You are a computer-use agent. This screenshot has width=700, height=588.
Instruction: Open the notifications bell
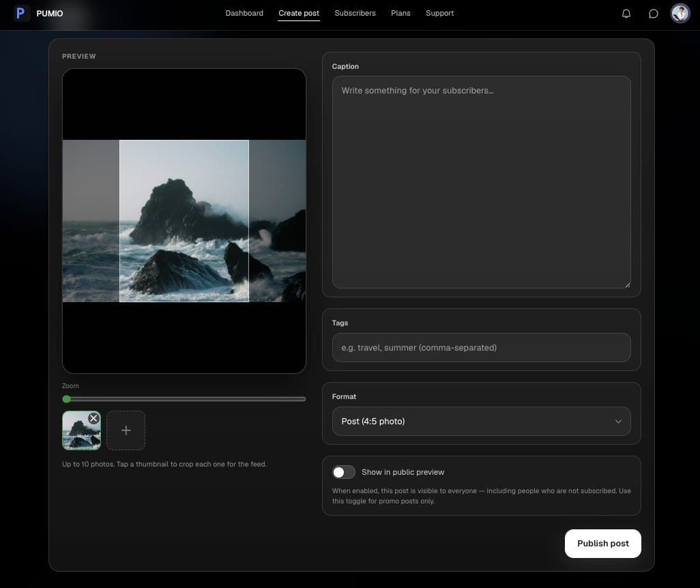point(626,14)
